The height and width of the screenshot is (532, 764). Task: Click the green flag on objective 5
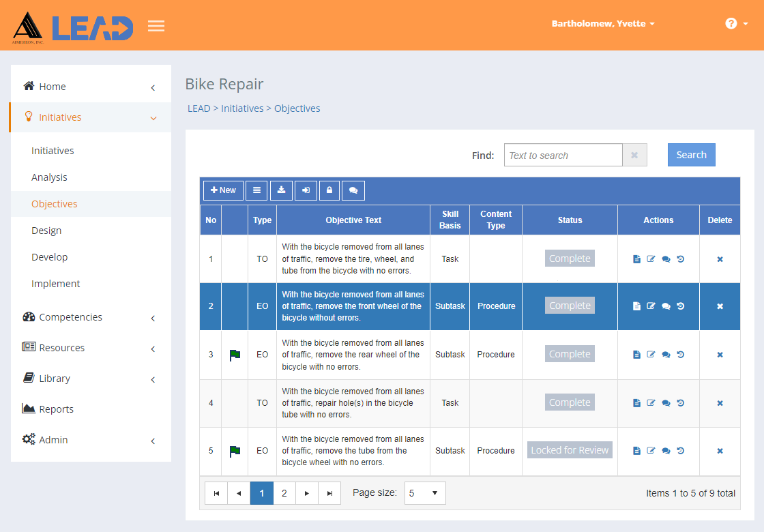point(235,451)
